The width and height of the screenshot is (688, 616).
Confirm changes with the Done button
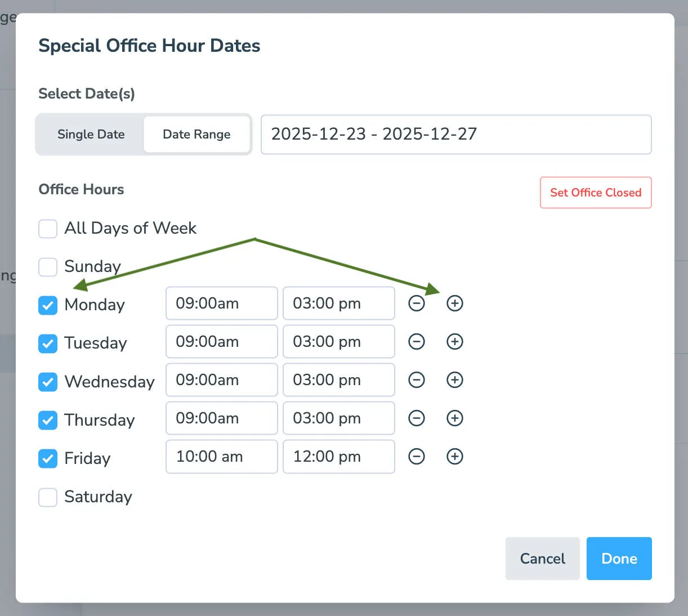[619, 558]
